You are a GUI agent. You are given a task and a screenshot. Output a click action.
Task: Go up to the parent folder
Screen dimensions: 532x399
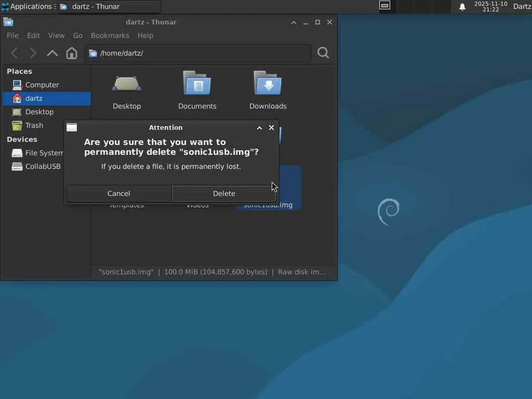(52, 53)
